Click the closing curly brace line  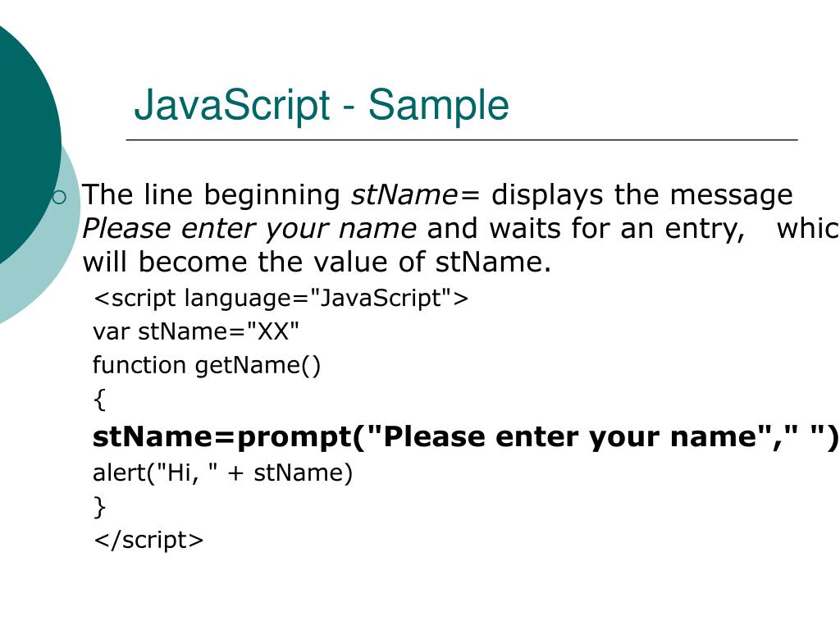coord(99,507)
